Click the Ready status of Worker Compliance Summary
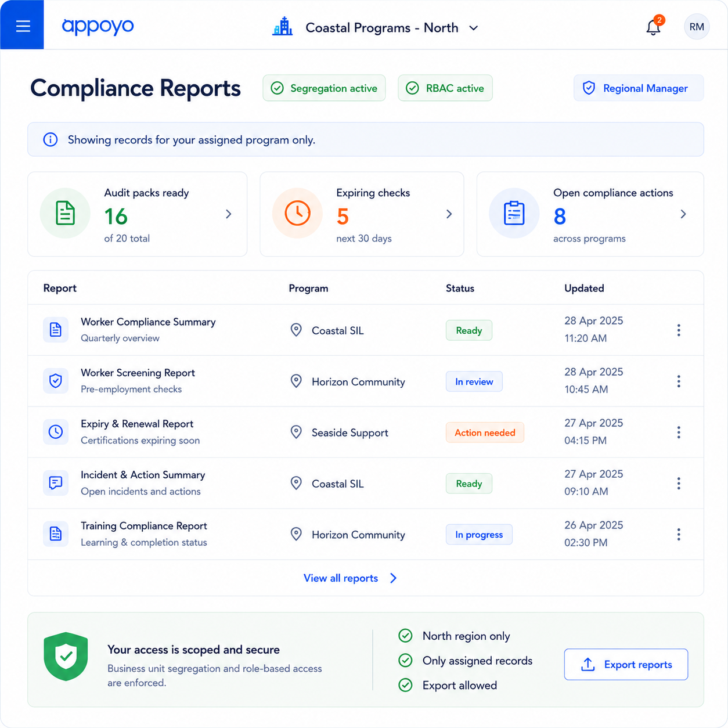728x728 pixels. [x=469, y=330]
